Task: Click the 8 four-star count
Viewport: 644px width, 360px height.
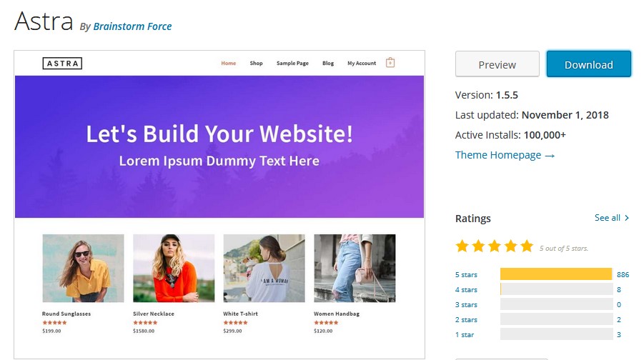Action: [x=619, y=290]
